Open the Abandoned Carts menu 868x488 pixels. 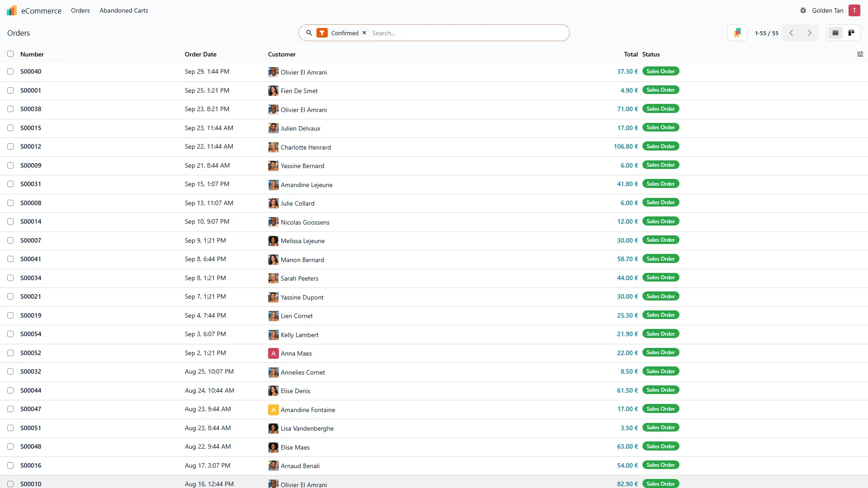coord(124,10)
